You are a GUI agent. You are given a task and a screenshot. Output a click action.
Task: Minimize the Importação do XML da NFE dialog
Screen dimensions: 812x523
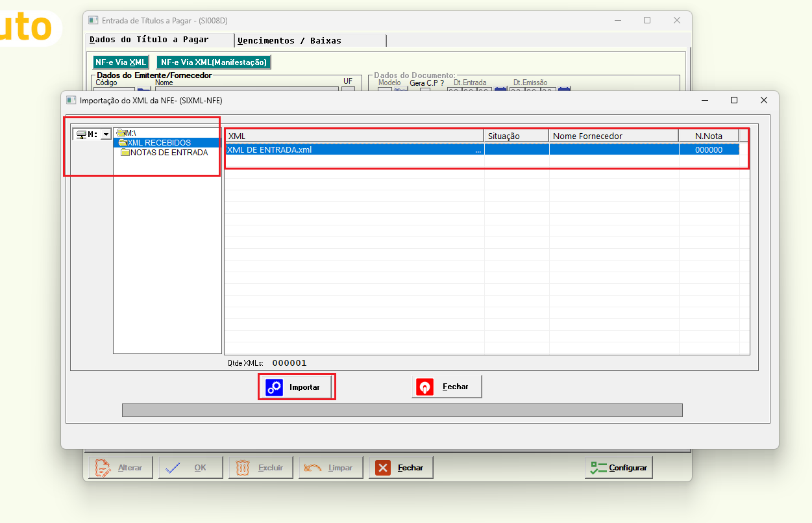pos(704,100)
